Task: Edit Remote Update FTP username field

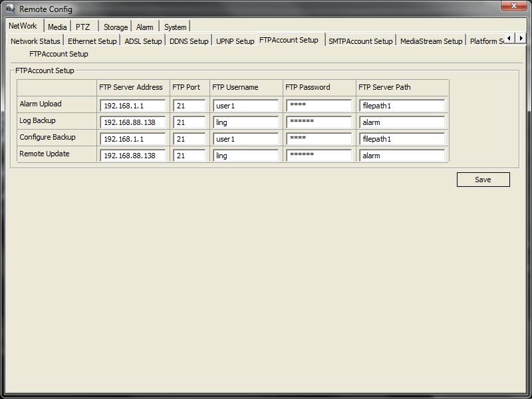Action: tap(245, 156)
